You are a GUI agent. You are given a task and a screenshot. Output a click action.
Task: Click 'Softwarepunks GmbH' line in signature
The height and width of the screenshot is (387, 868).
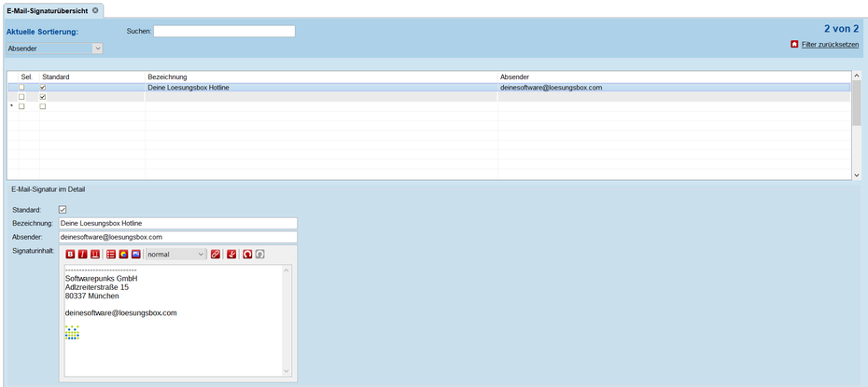101,279
